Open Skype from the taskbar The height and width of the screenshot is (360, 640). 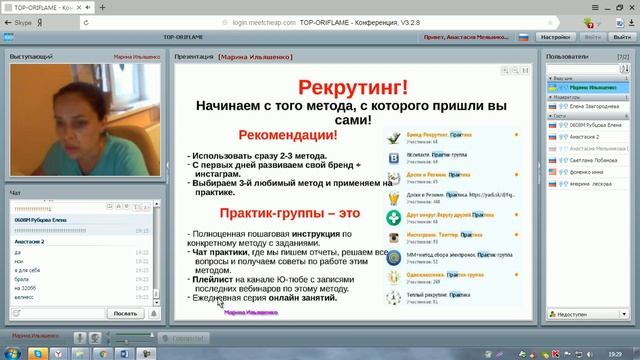[x=38, y=354]
